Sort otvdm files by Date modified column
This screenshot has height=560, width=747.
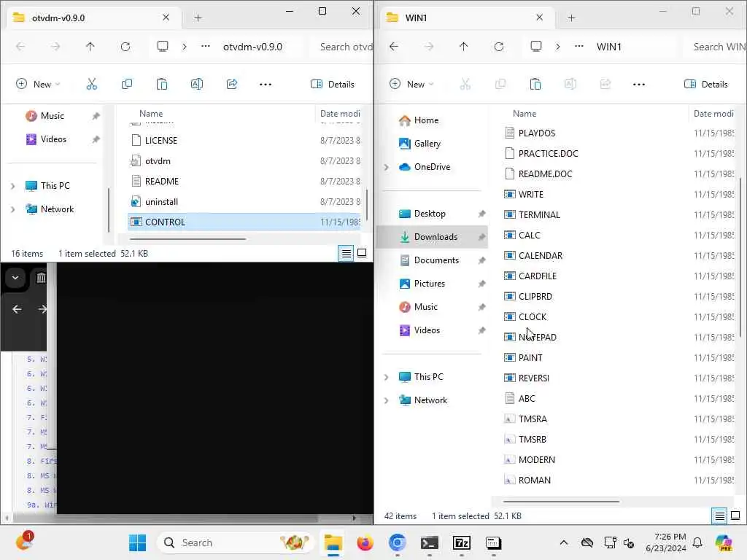340,113
